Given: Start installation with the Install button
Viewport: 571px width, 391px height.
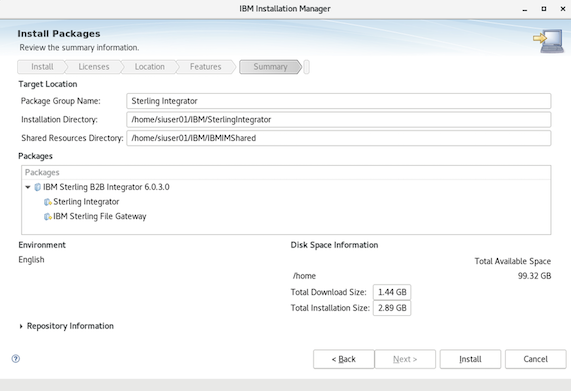Looking at the screenshot, I should [x=470, y=359].
